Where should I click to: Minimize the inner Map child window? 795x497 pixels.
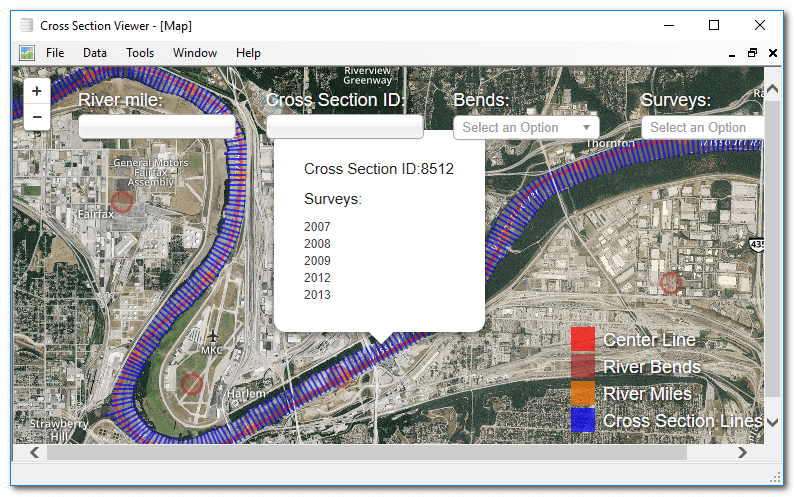[x=732, y=53]
